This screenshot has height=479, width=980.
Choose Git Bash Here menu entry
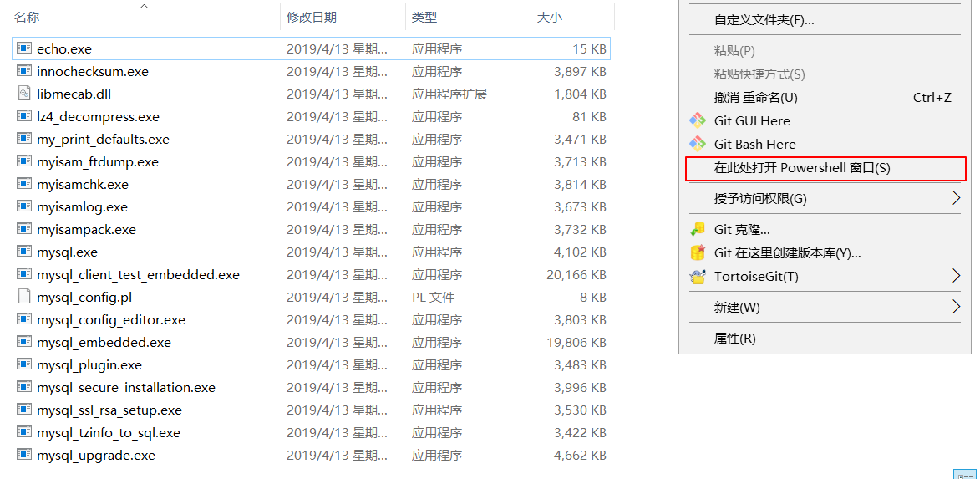point(825,144)
